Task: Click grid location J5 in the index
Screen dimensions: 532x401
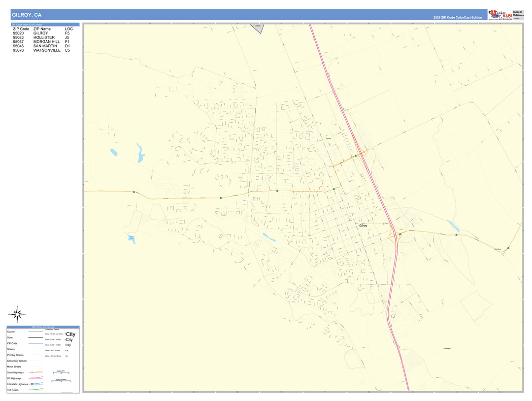Action: click(x=67, y=37)
